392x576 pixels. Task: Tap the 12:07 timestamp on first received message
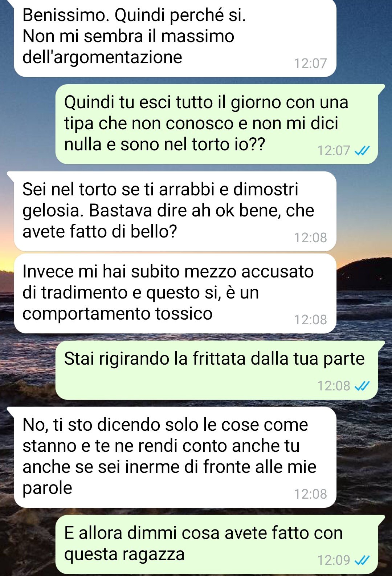point(310,63)
